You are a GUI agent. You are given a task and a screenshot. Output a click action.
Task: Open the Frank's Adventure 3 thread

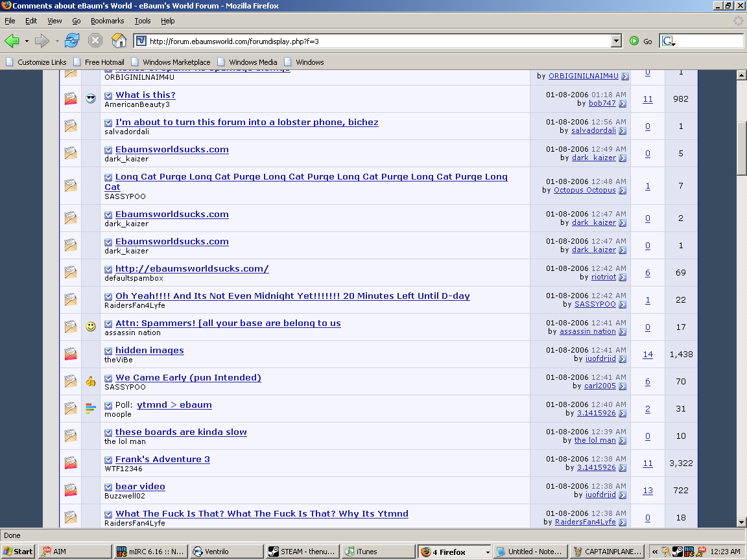[162, 459]
